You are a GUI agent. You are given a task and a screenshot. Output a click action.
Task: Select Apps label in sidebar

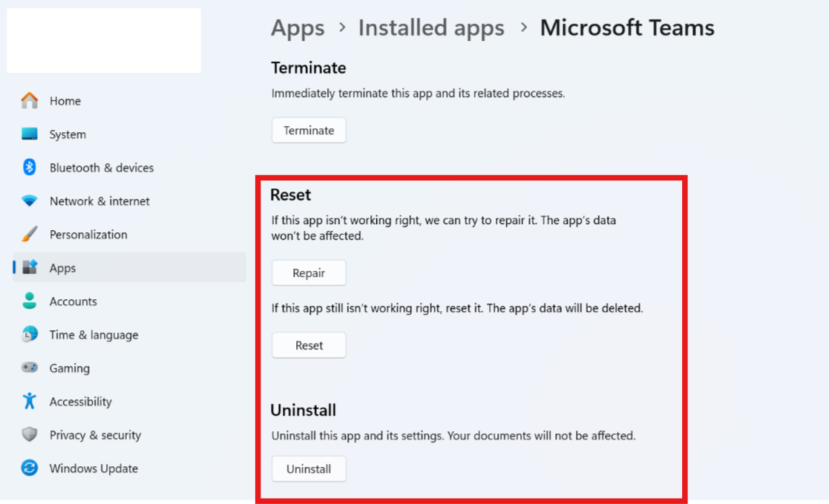pos(62,268)
